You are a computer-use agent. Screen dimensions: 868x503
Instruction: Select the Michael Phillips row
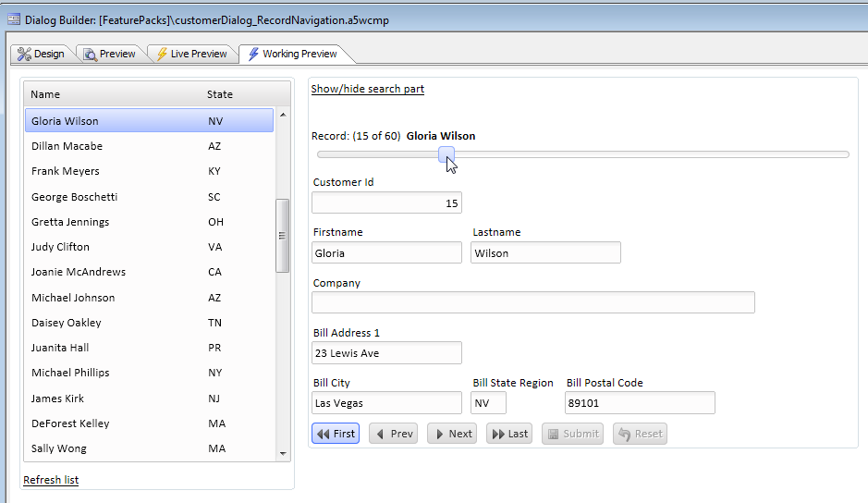pyautogui.click(x=150, y=373)
